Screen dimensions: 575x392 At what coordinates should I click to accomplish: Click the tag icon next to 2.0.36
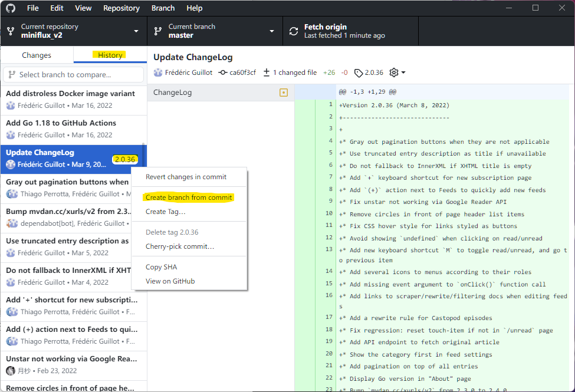[x=359, y=73]
